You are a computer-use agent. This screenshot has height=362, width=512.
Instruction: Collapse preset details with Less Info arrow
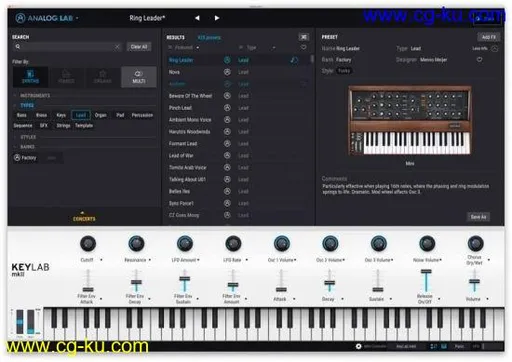(x=495, y=49)
